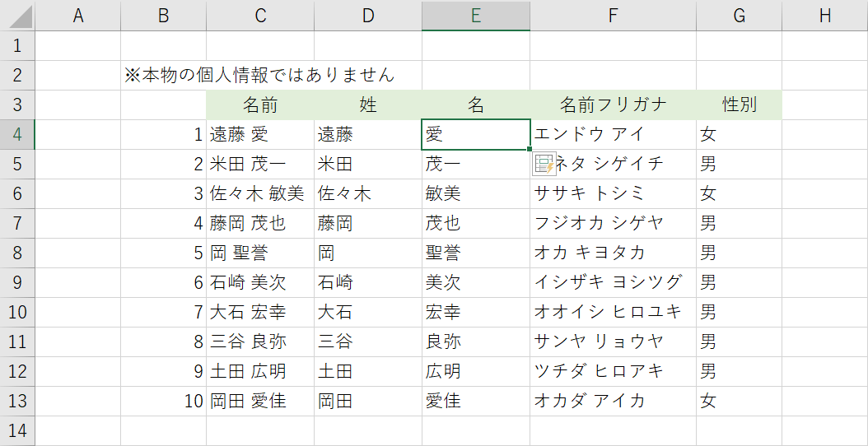Select column H header
Screen dimensions: 868x446
[824, 16]
